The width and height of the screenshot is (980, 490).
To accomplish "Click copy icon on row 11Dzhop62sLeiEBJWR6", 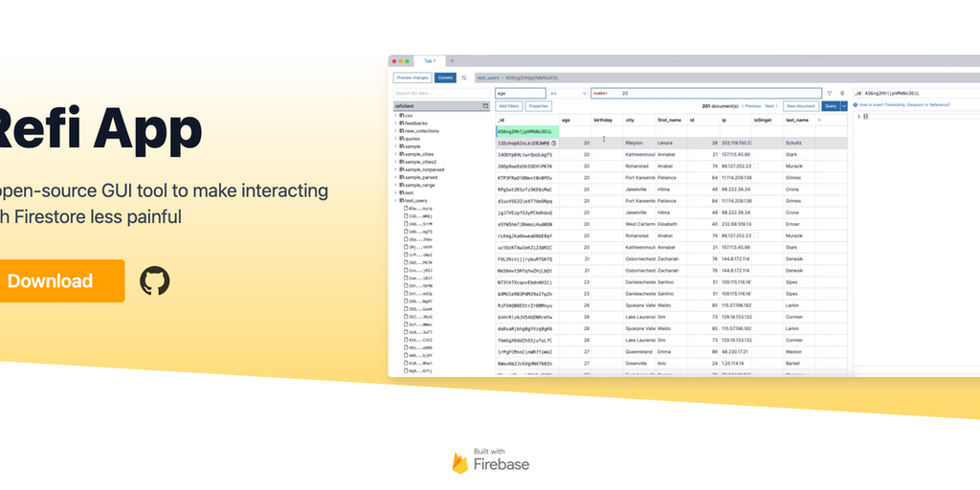I will tap(554, 144).
